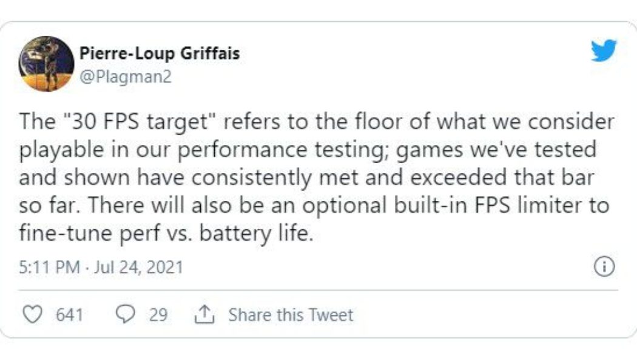This screenshot has width=637, height=364.
Task: Click the 29 replies count
Action: click(158, 315)
